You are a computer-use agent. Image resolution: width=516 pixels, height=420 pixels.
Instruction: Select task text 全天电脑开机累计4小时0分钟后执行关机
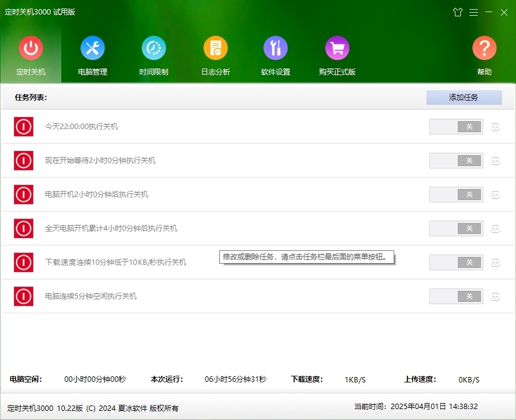(111, 228)
